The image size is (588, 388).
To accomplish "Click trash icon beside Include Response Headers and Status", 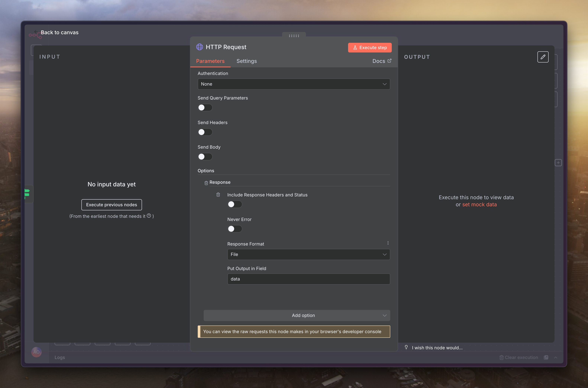I will pyautogui.click(x=218, y=195).
